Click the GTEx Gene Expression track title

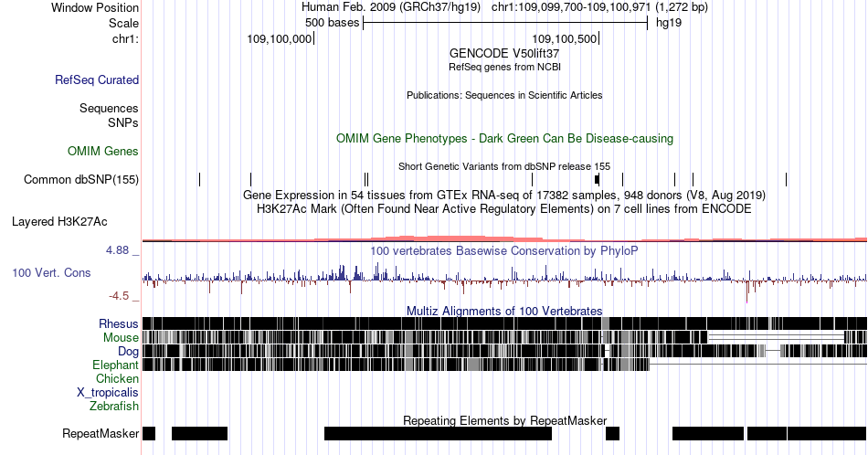504,195
